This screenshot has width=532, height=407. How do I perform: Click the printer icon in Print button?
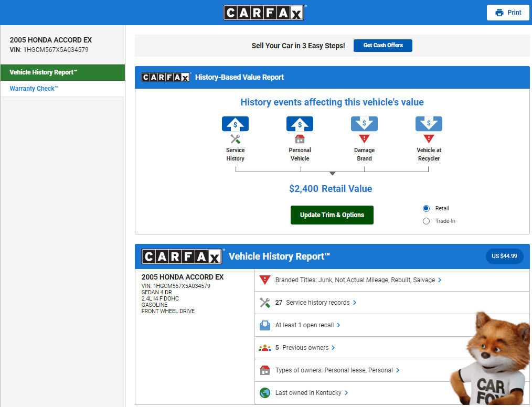click(499, 13)
